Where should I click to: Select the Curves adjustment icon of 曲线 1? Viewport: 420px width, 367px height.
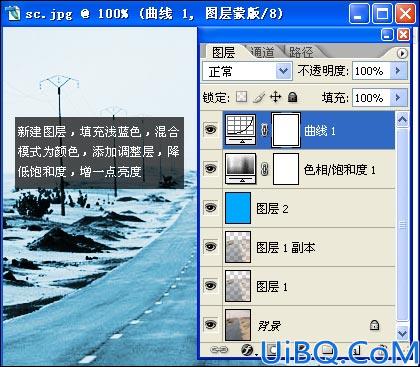[241, 130]
